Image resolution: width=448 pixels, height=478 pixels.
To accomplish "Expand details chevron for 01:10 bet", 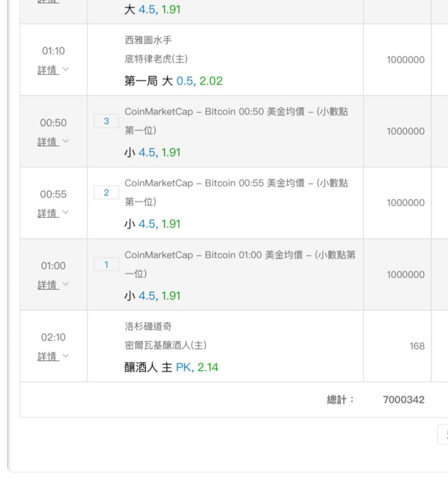I will 65,69.
